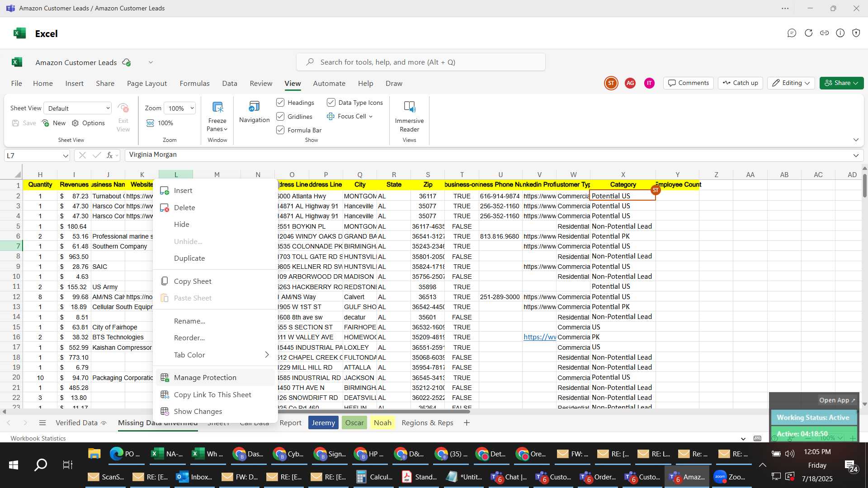Open sheet view Options gear

tap(75, 123)
